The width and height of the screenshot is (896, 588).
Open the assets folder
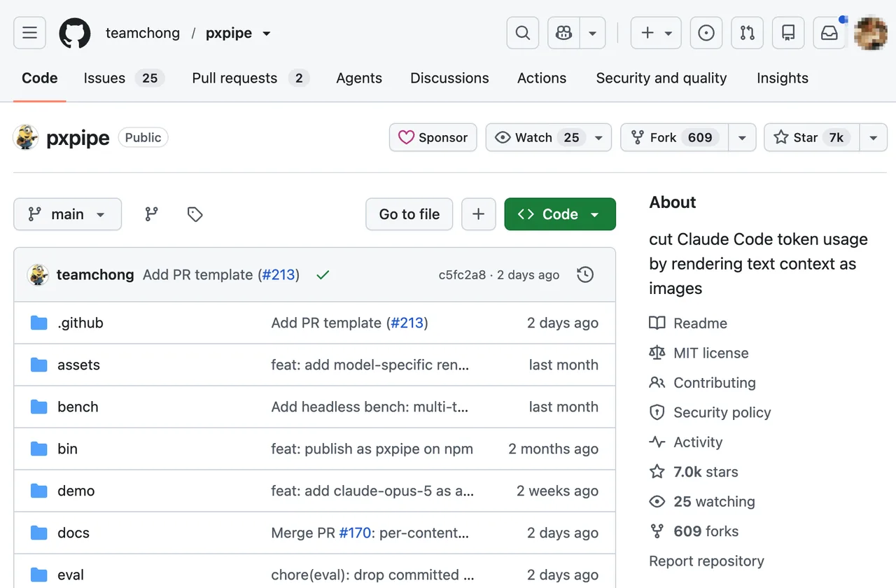pyautogui.click(x=78, y=365)
